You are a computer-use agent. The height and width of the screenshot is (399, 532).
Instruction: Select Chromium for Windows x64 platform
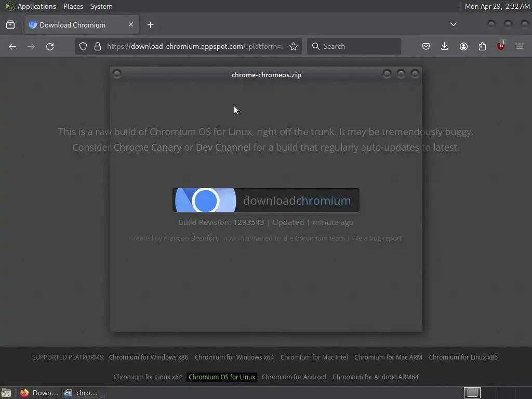point(234,357)
